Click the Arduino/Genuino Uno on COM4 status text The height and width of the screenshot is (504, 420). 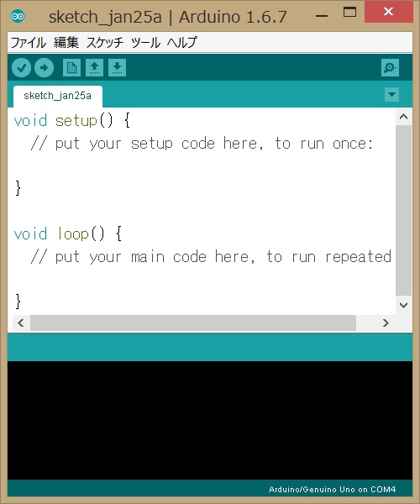click(332, 489)
